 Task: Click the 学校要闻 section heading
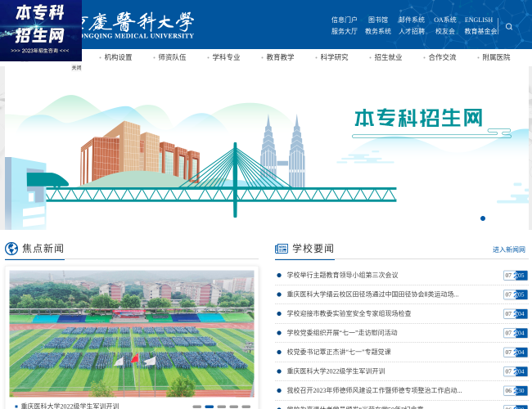(313, 249)
